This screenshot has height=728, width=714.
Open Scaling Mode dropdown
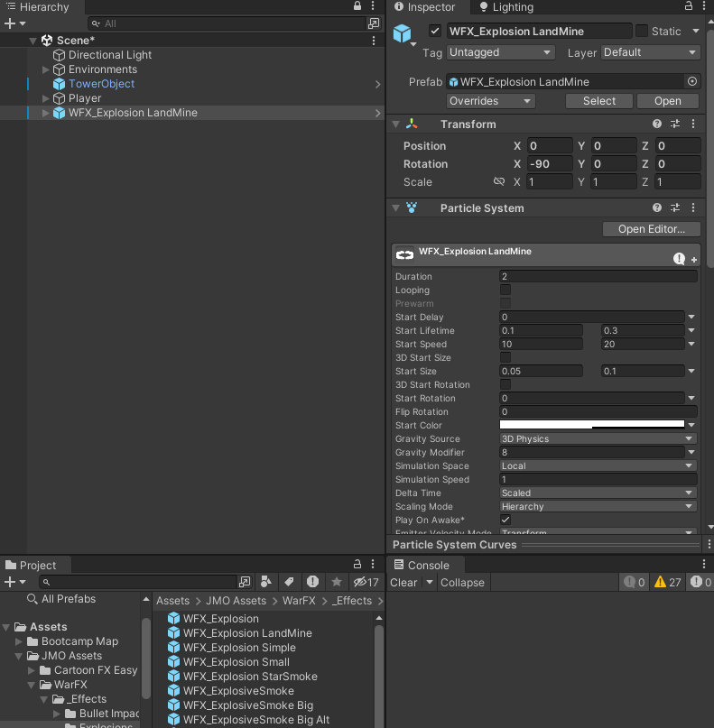[598, 507]
